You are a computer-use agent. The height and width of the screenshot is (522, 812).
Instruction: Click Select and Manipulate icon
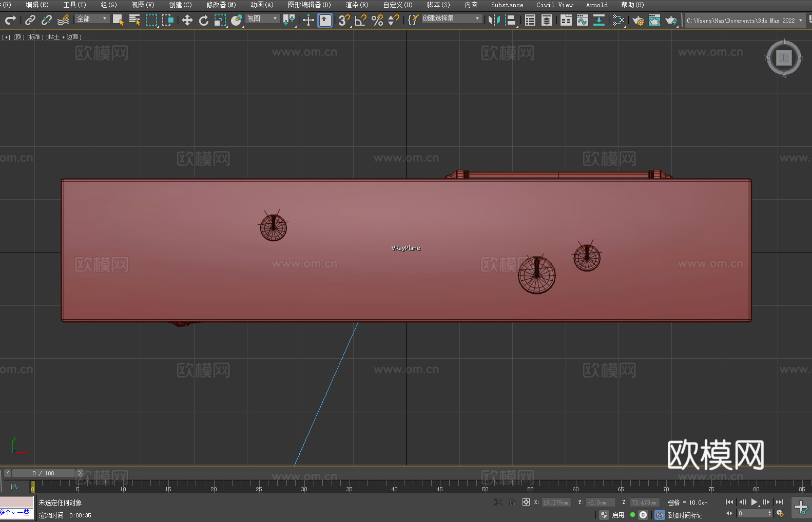(308, 20)
